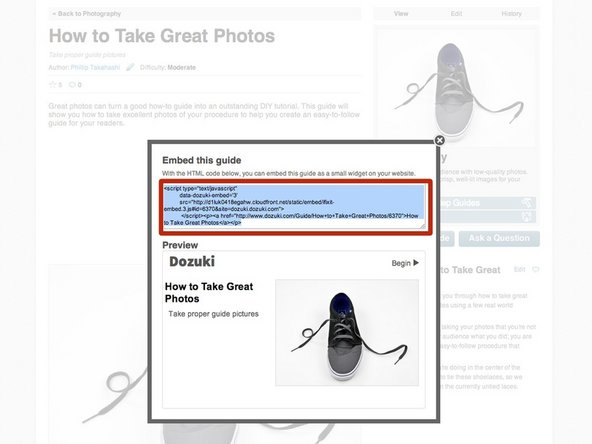Screen dimensions: 592x444
Task: Switch to the Edit tab
Action: click(x=456, y=14)
